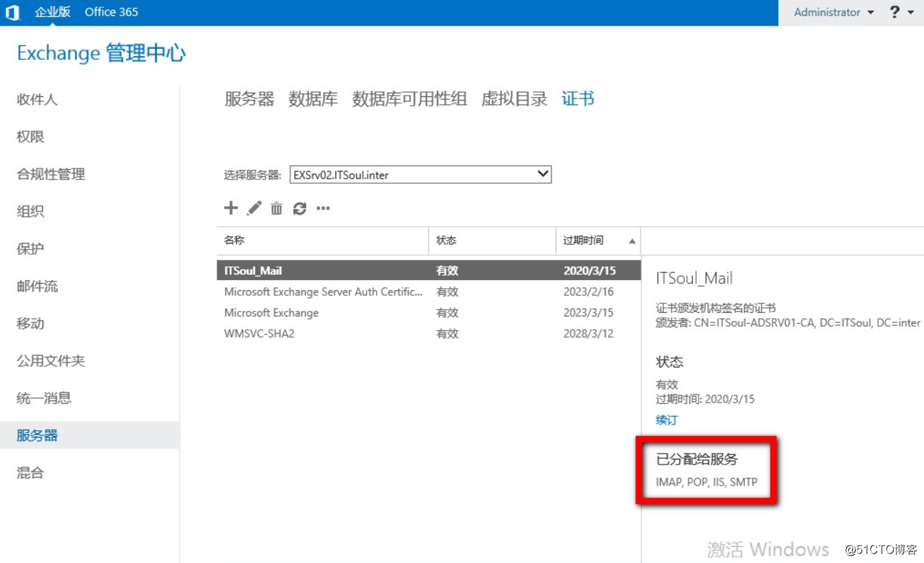
Task: Select Microsoft Exchange Server Auth Certificate row
Action: point(428,292)
